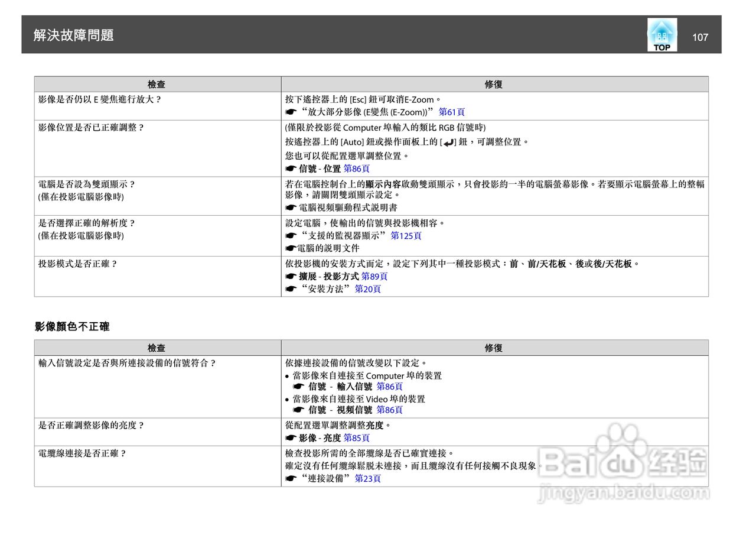
Task: Click pointing-hand icon before 電腦的說明文件
Action: pos(291,248)
